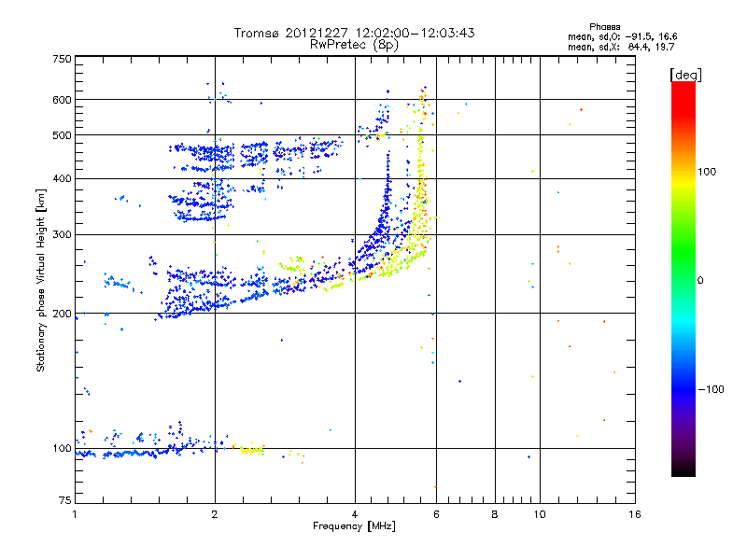
Task: Click the "mean, sd,O: -91.5, 16.6" line
Action: [x=622, y=36]
